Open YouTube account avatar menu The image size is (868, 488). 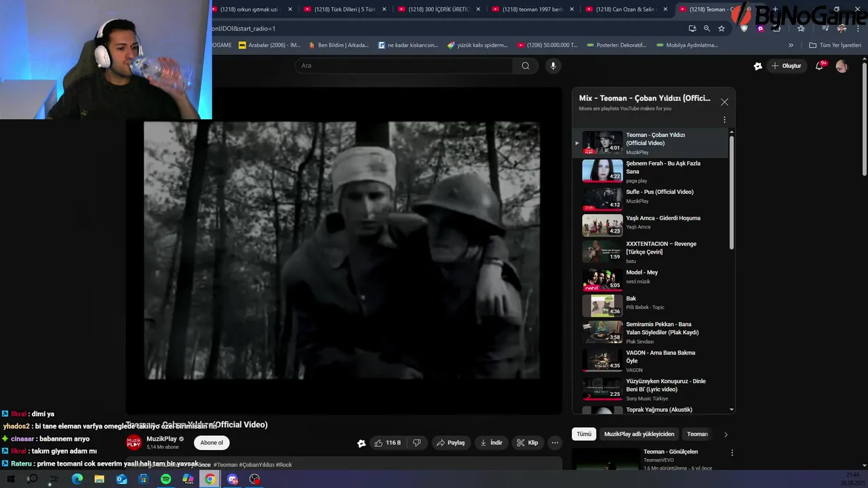(x=842, y=66)
